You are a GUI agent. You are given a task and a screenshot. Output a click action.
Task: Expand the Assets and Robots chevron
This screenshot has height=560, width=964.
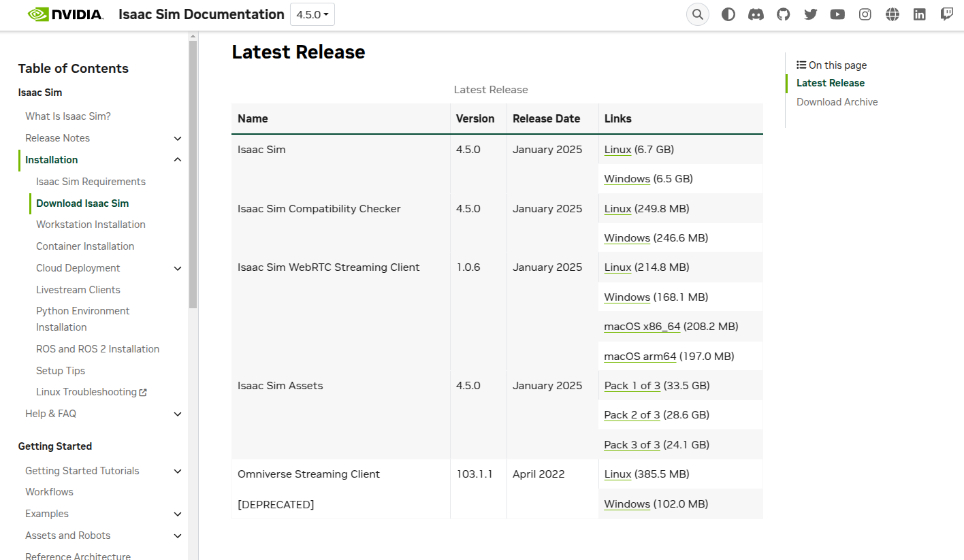point(178,536)
